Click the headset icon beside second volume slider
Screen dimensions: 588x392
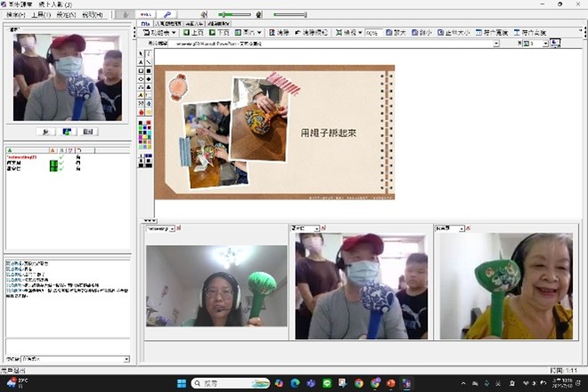coord(258,14)
